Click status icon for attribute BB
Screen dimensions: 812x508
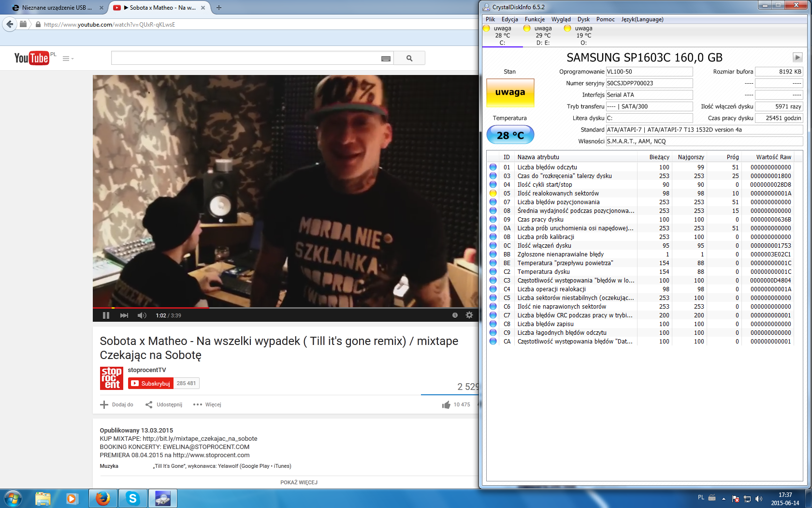coord(493,254)
